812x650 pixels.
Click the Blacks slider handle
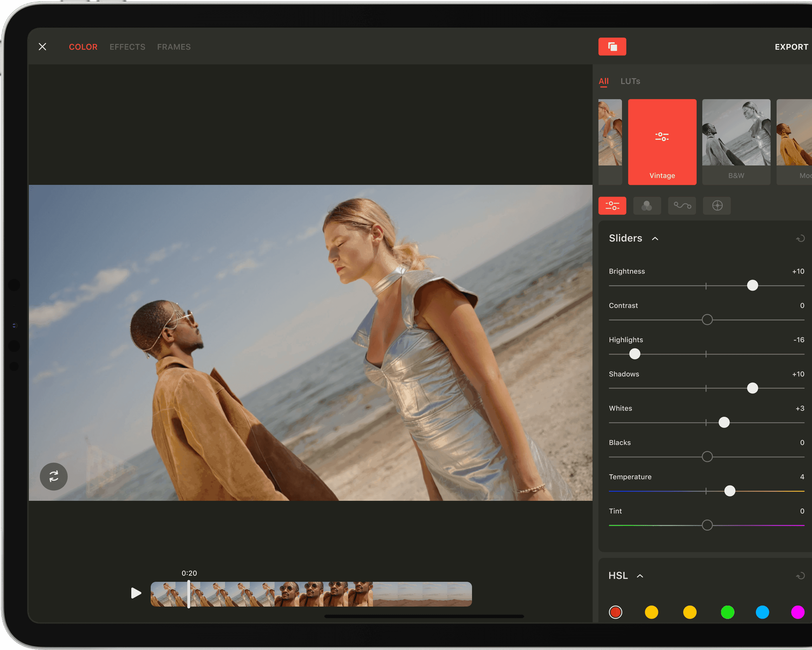pos(707,457)
